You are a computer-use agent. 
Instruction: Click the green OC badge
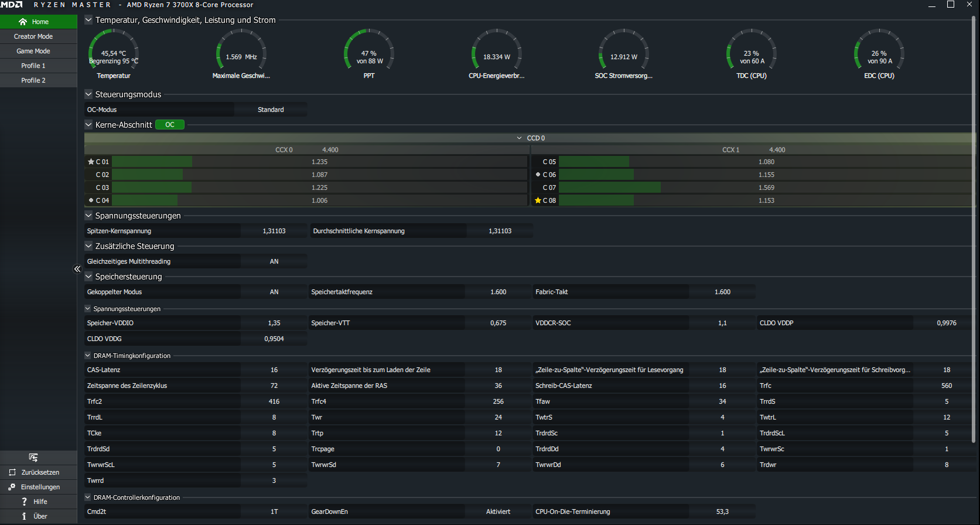170,125
